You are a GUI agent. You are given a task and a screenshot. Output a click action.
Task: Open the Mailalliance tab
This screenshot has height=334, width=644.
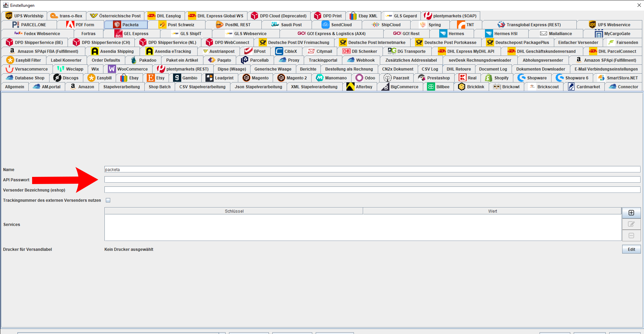[x=556, y=33]
